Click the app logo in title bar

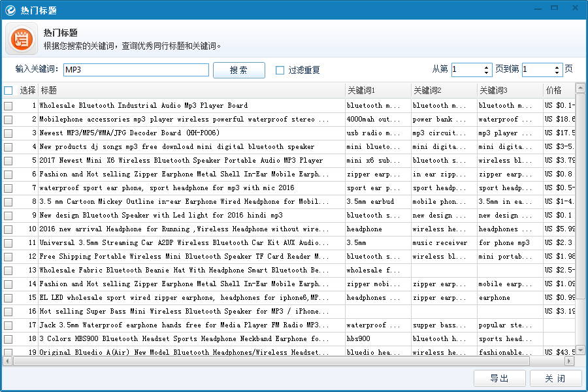click(10, 10)
